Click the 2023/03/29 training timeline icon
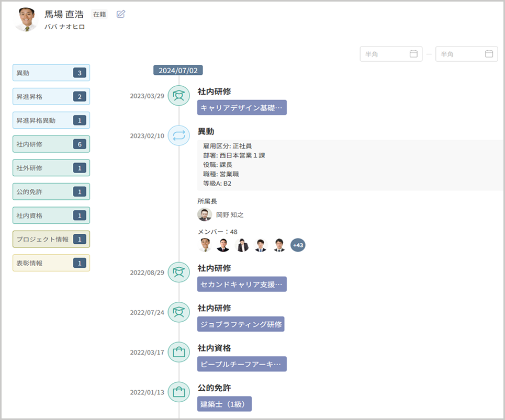This screenshot has height=420, width=505. 178,96
